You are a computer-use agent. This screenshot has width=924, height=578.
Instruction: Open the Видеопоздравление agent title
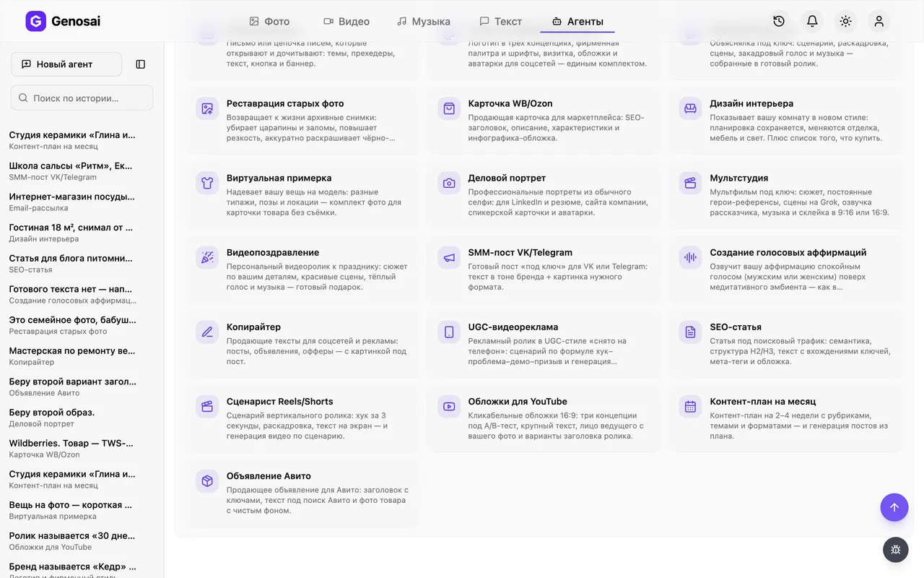(273, 252)
